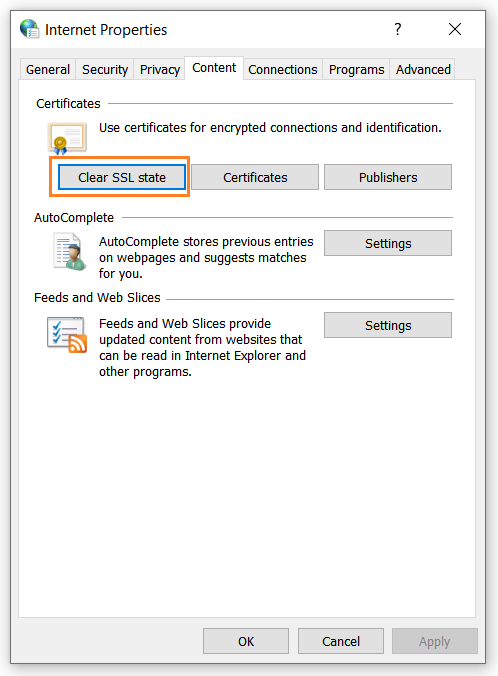Viewport: 498px width, 676px height.
Task: Click the Clear SSL state button
Action: (122, 177)
